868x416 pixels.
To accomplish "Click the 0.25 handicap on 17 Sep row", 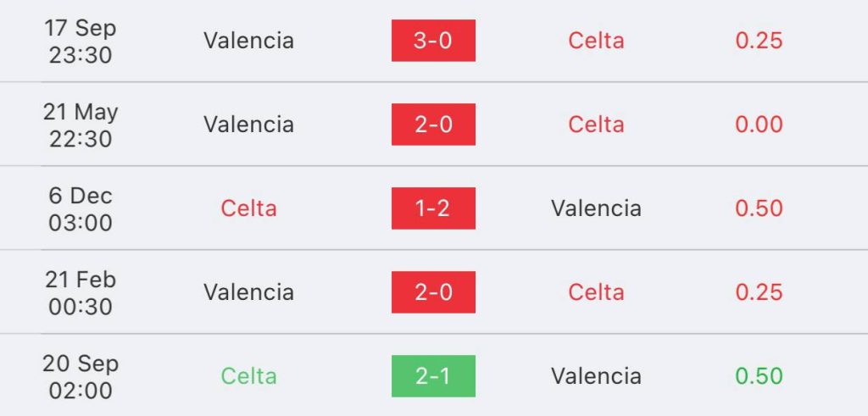I will tap(759, 41).
